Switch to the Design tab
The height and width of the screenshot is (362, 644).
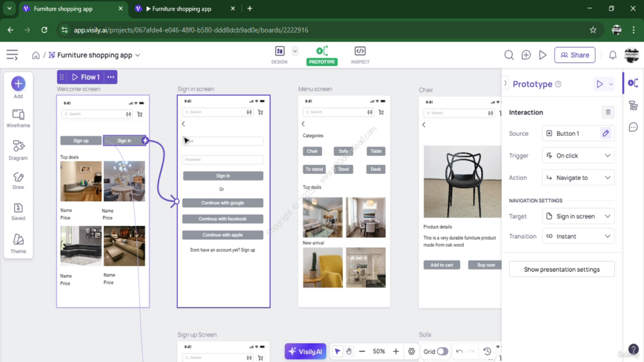(279, 55)
